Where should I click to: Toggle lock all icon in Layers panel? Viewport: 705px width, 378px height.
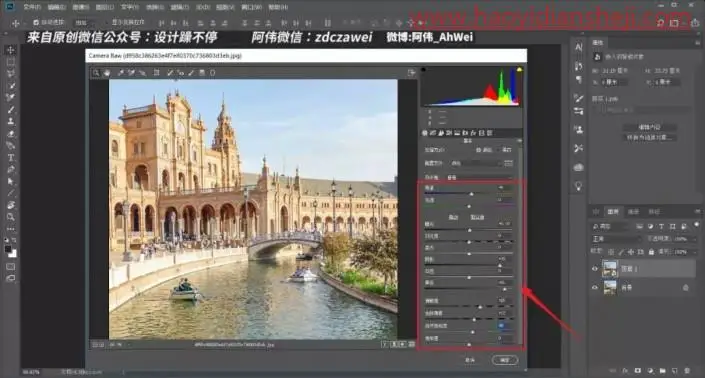click(651, 252)
